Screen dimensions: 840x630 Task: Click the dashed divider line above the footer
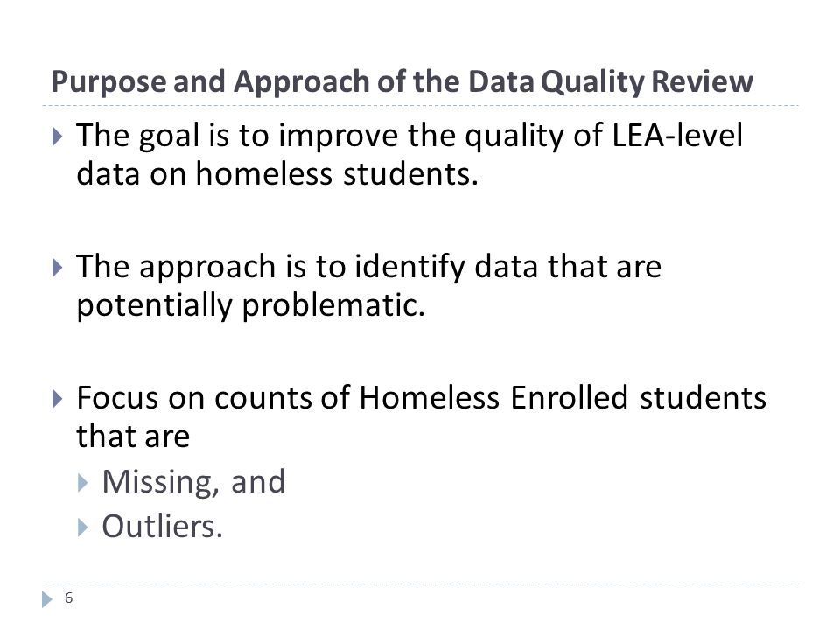[x=420, y=584]
